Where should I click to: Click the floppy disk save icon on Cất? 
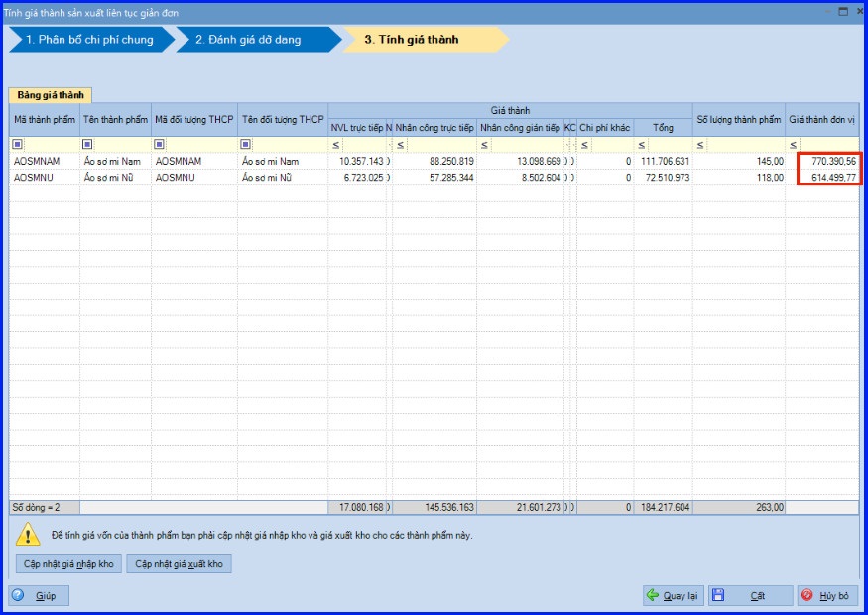(x=718, y=595)
